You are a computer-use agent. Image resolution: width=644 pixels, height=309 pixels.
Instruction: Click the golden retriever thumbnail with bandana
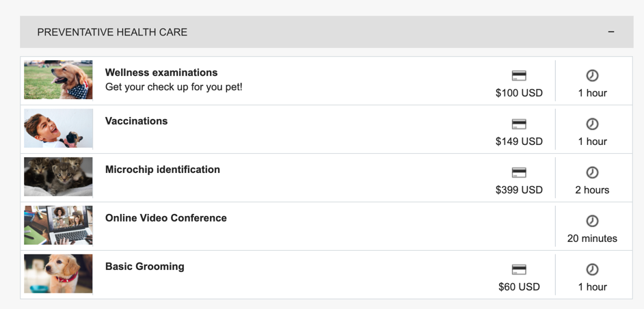point(58,80)
